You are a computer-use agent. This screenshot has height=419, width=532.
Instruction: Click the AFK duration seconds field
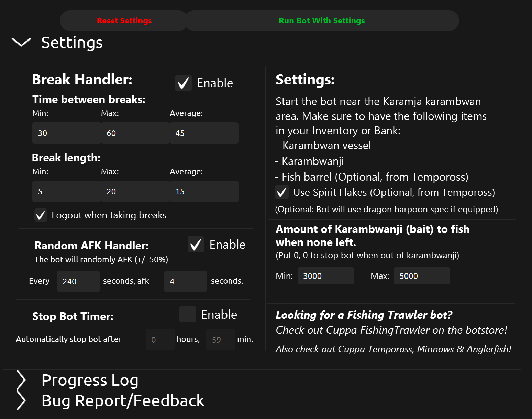coord(186,281)
